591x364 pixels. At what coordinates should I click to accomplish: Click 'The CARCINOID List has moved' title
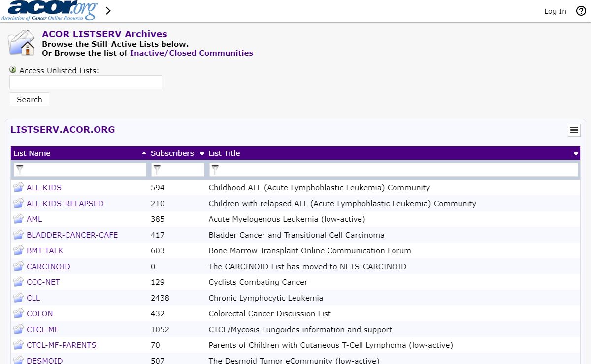pos(308,267)
